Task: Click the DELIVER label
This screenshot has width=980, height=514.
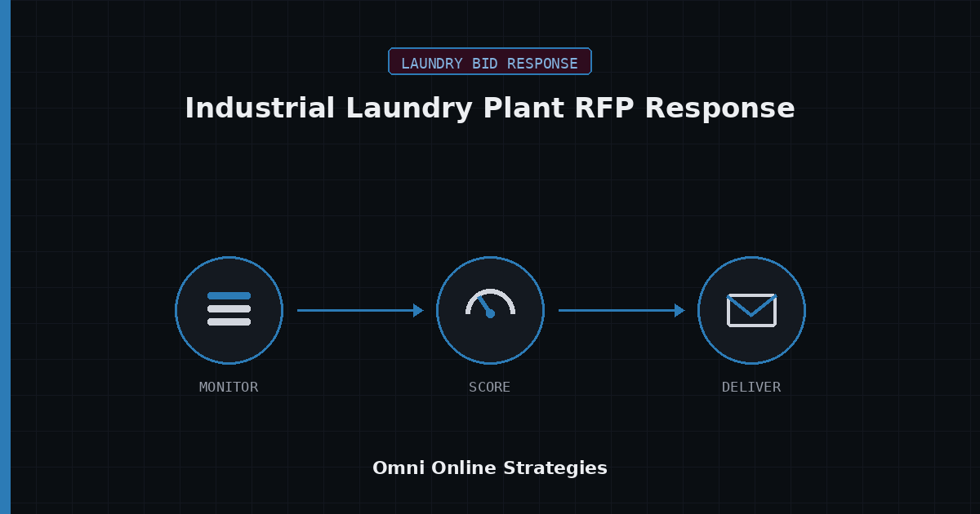Action: [x=751, y=387]
